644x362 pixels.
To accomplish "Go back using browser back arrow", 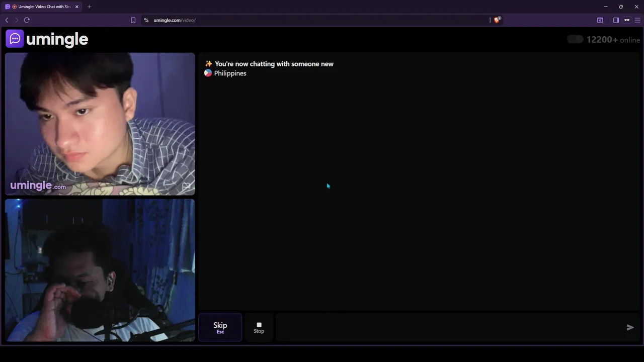I will pos(7,20).
